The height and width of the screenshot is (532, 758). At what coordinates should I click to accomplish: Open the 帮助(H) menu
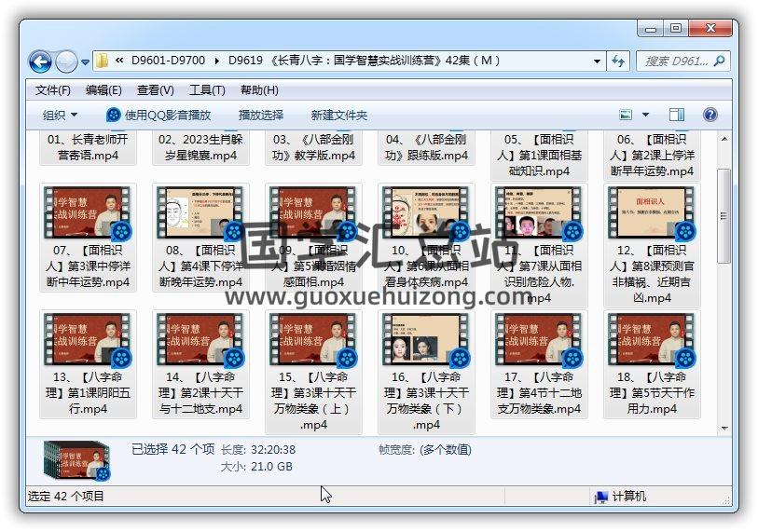259,90
